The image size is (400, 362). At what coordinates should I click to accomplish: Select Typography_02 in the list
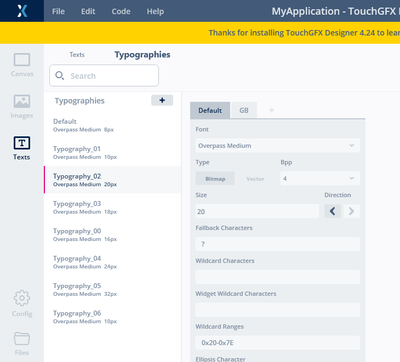(113, 180)
